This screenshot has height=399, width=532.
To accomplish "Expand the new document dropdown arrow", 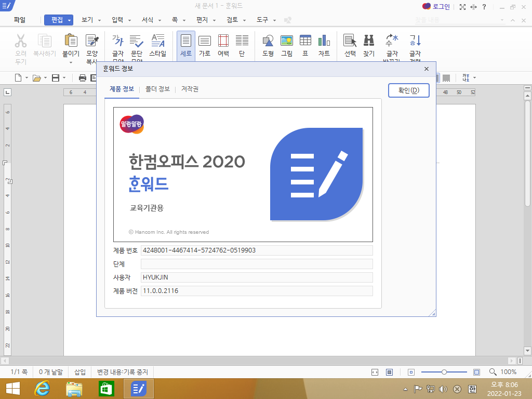I will tap(27, 78).
